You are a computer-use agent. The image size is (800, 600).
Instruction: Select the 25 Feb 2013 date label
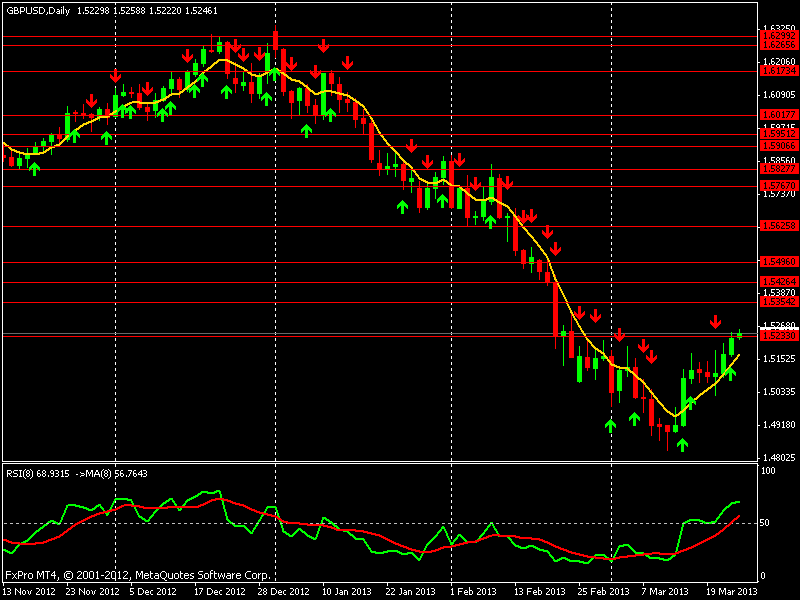(604, 592)
